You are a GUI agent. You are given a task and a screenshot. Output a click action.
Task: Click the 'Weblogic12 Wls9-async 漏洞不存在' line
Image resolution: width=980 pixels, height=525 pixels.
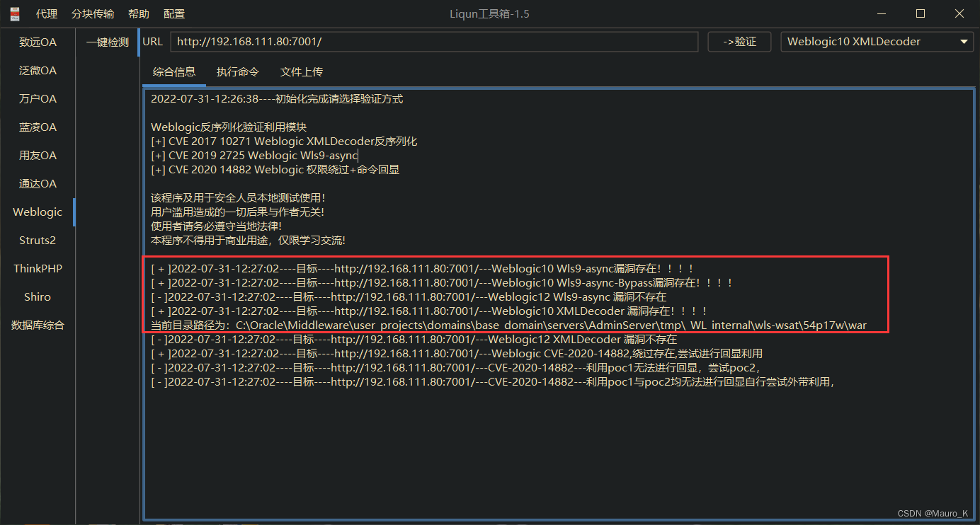(409, 297)
